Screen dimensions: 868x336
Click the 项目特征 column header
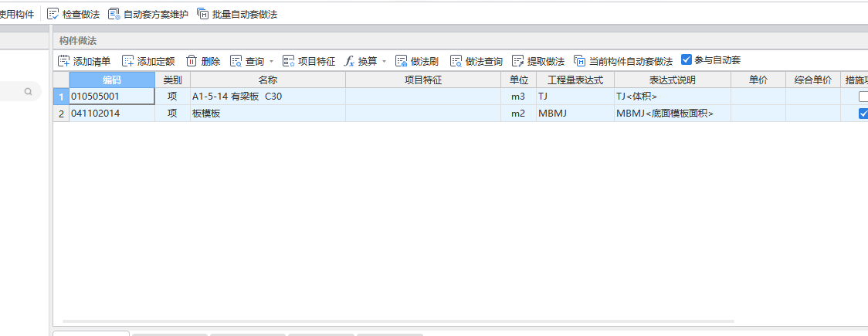[423, 80]
